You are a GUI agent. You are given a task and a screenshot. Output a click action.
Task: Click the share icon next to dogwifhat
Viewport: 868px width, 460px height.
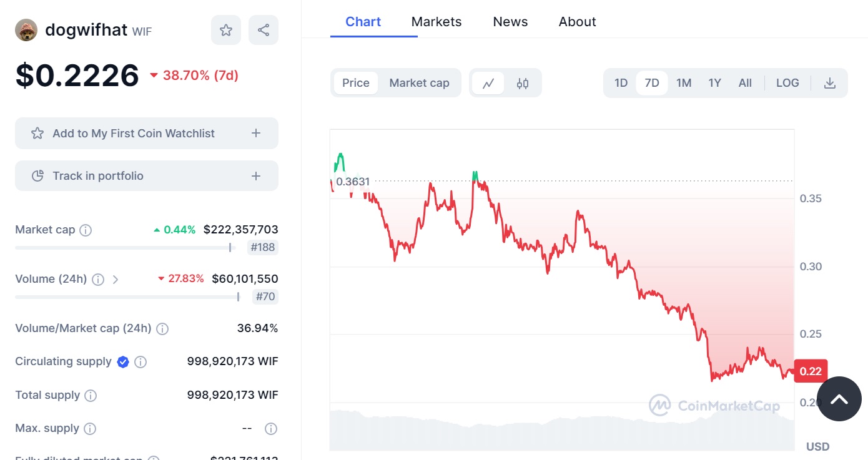click(264, 30)
